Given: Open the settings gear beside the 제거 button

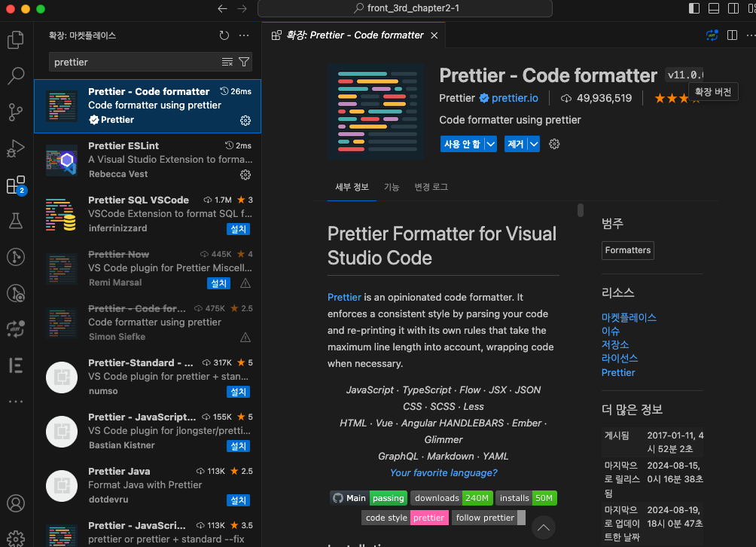Looking at the screenshot, I should pyautogui.click(x=554, y=144).
